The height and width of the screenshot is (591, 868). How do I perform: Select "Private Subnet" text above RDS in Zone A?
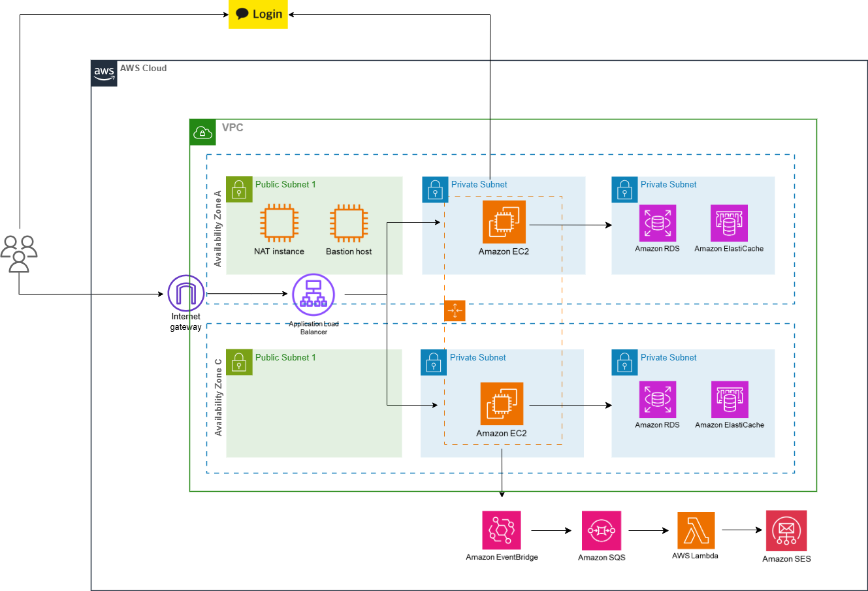668,184
